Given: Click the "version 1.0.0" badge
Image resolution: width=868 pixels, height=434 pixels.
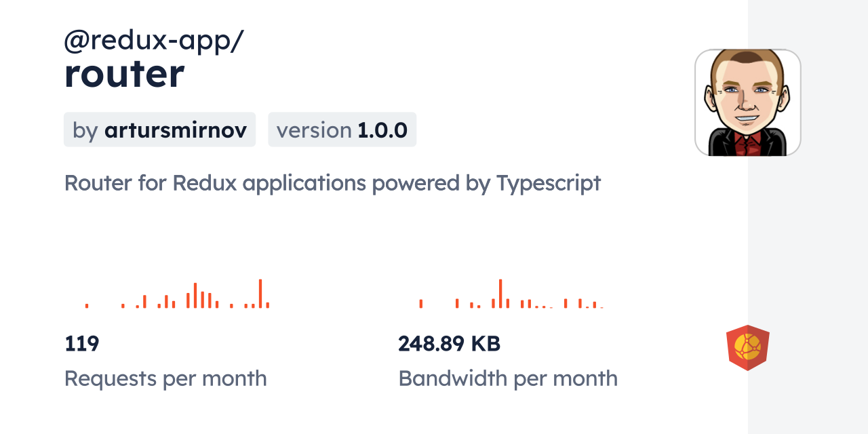Looking at the screenshot, I should [342, 130].
